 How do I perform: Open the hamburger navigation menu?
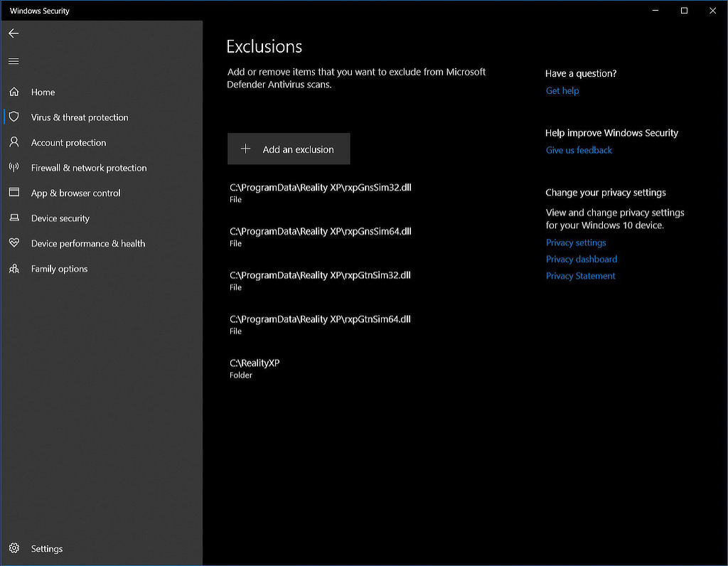tap(14, 61)
